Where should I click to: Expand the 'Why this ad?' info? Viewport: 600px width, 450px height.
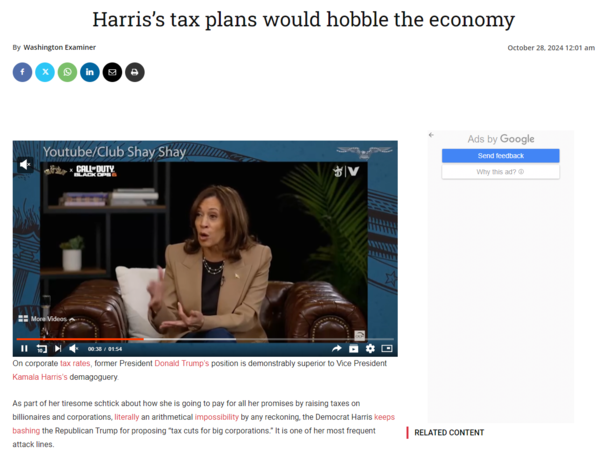[501, 172]
